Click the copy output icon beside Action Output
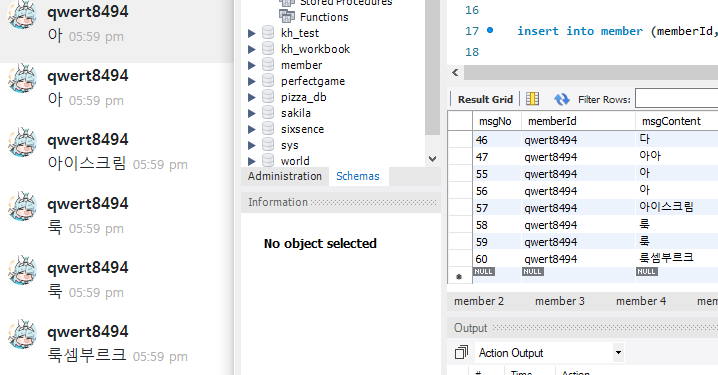This screenshot has width=718, height=375. tap(461, 352)
